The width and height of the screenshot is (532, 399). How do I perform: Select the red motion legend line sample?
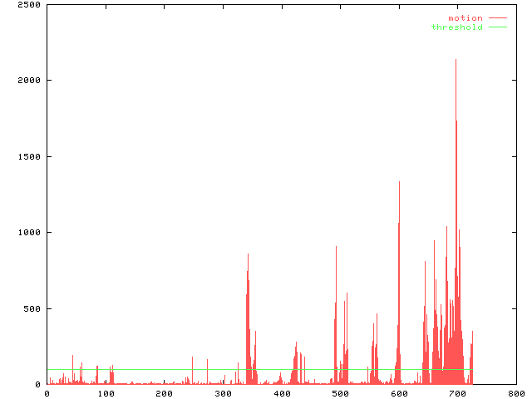pyautogui.click(x=497, y=18)
